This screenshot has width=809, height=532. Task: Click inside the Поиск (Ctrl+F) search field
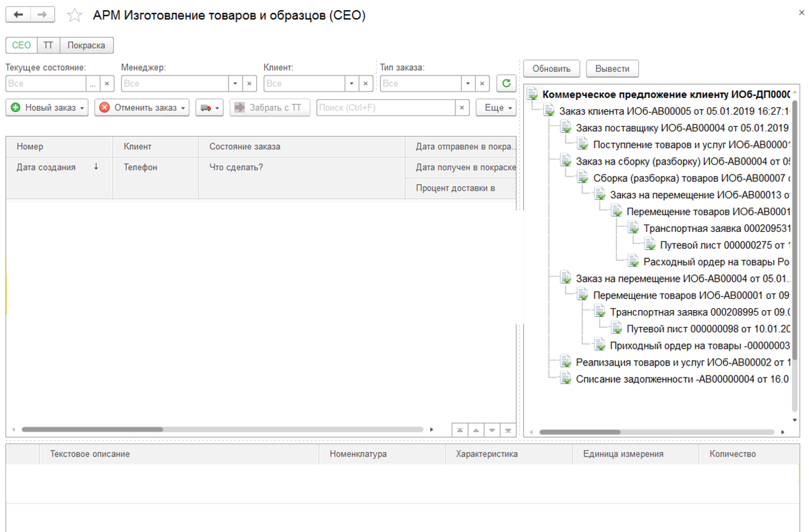(x=386, y=108)
